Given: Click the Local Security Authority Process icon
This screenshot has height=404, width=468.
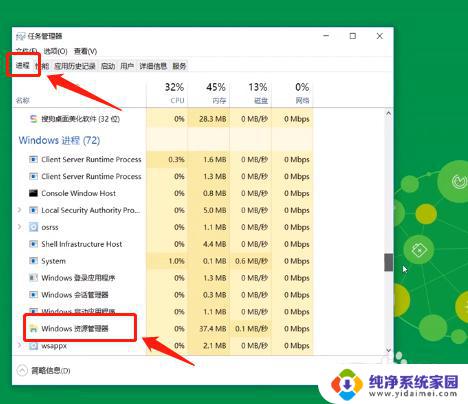Looking at the screenshot, I should tap(33, 210).
